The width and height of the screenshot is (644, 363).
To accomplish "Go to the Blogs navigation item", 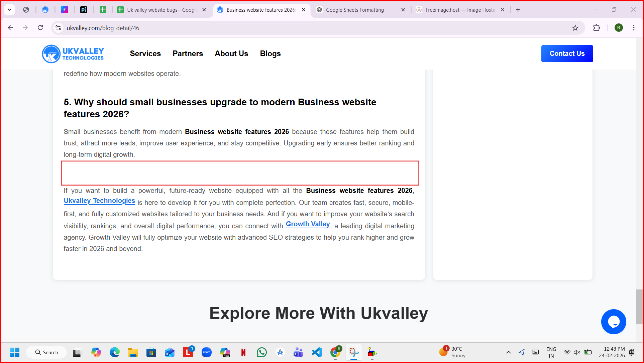I will click(x=270, y=54).
